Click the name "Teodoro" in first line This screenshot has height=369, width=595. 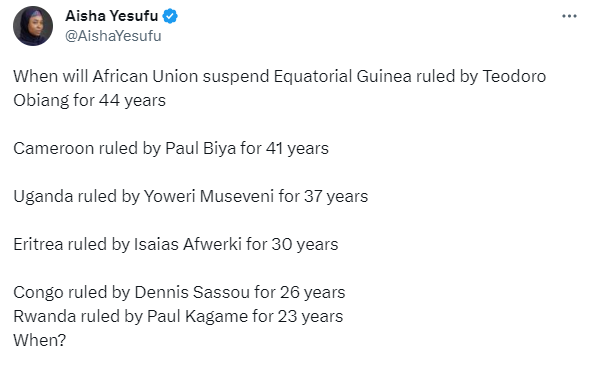(514, 76)
